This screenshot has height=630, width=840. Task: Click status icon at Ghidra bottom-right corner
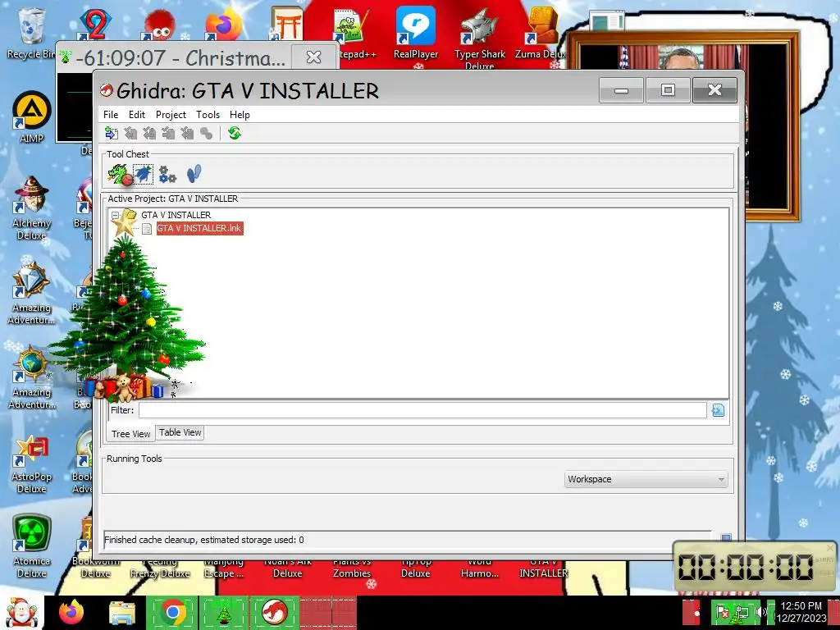pos(726,538)
